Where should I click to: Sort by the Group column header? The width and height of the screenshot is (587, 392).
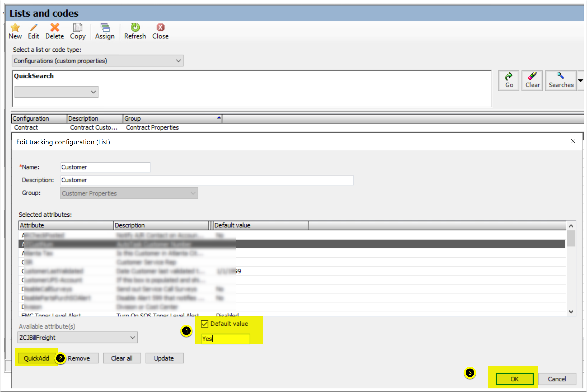pos(173,119)
